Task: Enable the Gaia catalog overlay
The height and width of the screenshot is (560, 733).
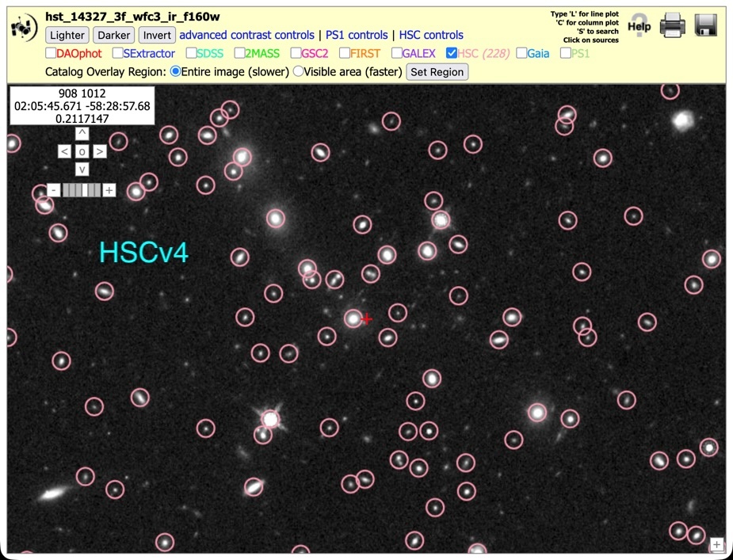Action: [521, 53]
